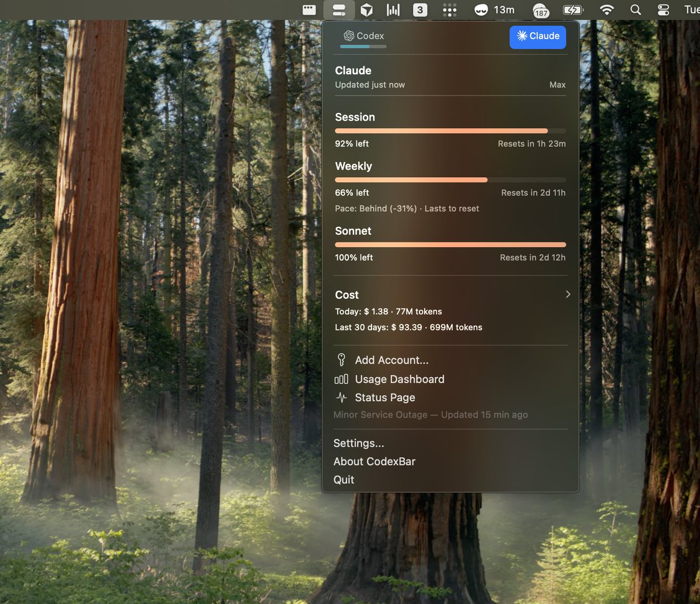Open the bar chart menu bar icon
Viewport: 700px width, 604px height.
pos(394,10)
